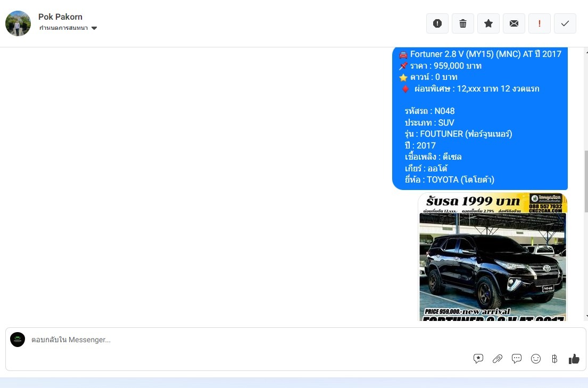Mark conversation unread with envelope icon

(x=514, y=23)
